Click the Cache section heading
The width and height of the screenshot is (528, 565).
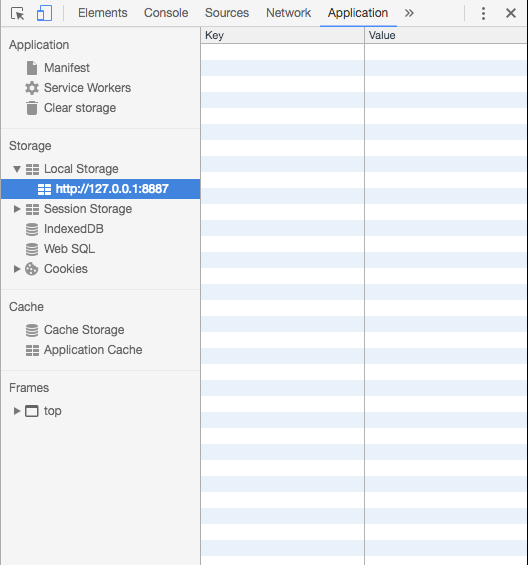[x=26, y=307]
